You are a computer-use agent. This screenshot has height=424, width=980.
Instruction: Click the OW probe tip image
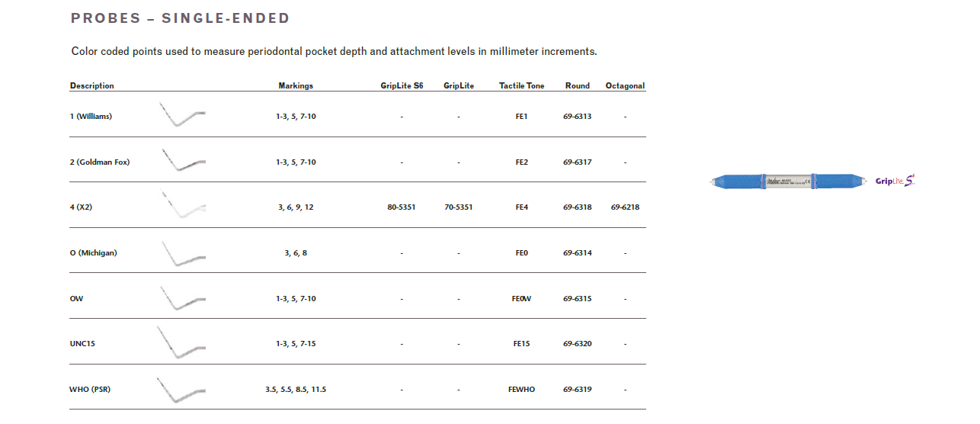pos(183,298)
